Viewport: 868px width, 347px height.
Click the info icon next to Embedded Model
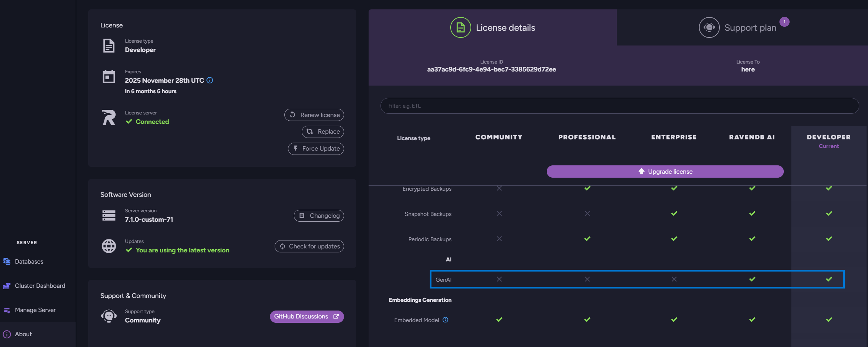[445, 320]
